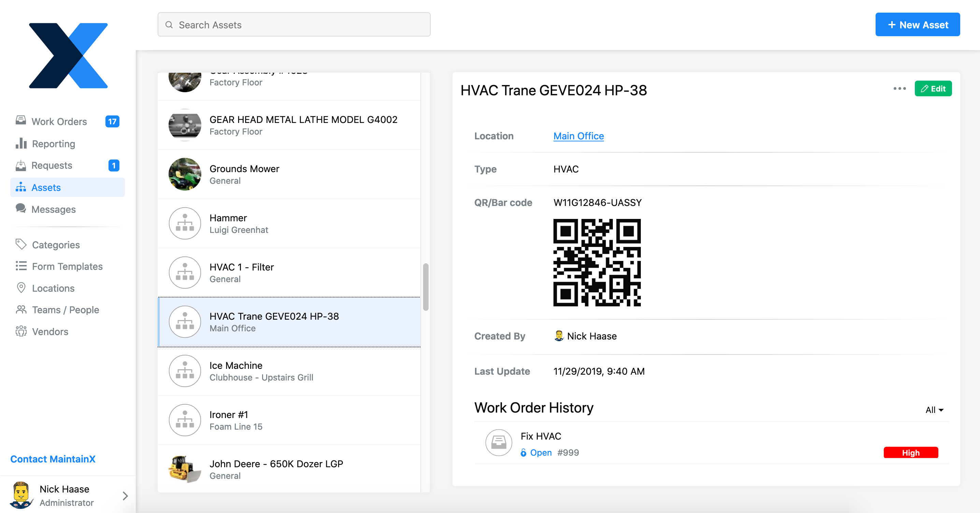Image resolution: width=980 pixels, height=513 pixels.
Task: Select John Deere 650K Dozer LGP asset
Action: [x=289, y=469]
